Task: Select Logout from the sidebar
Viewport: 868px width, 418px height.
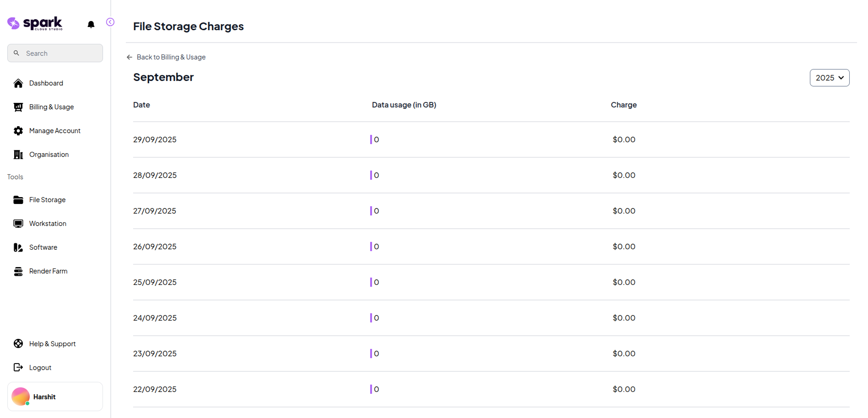Action: click(x=40, y=368)
